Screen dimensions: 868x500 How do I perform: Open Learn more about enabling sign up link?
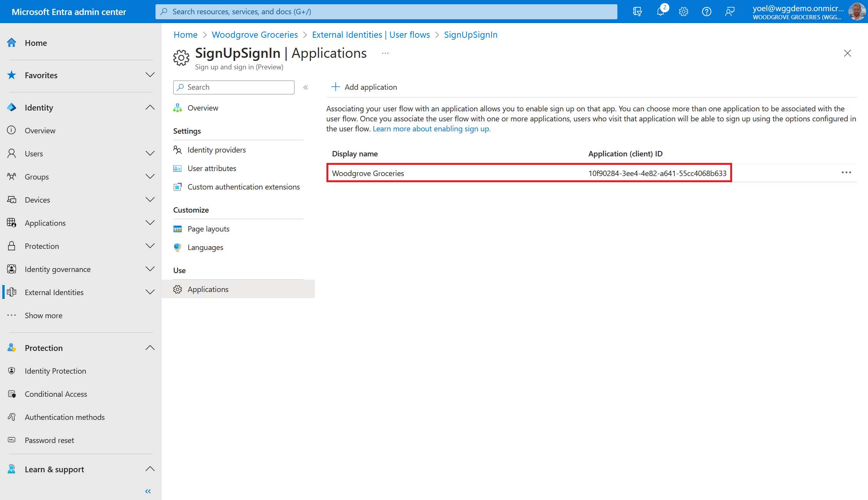tap(431, 129)
